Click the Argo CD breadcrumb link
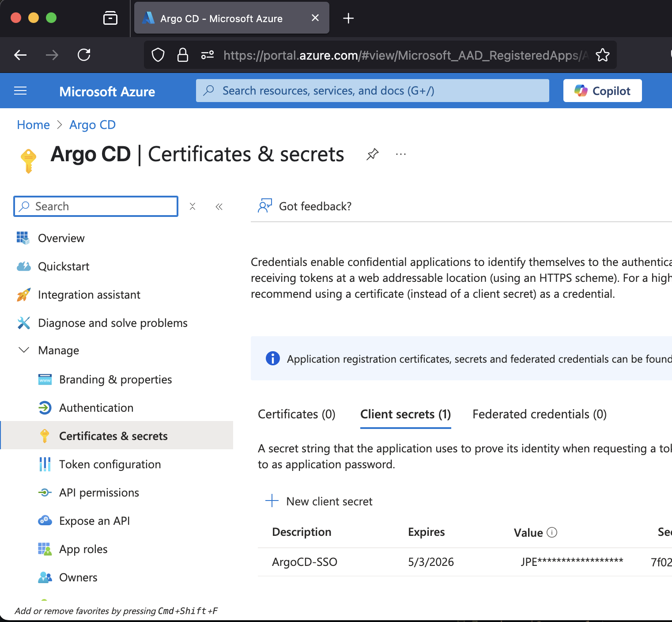This screenshot has height=622, width=672. 92,125
